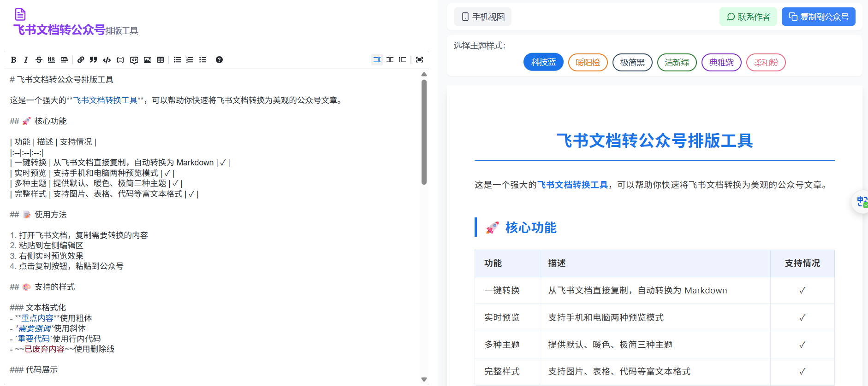868x386 pixels.
Task: Toggle bold formatting in the editor toolbar
Action: tap(14, 60)
